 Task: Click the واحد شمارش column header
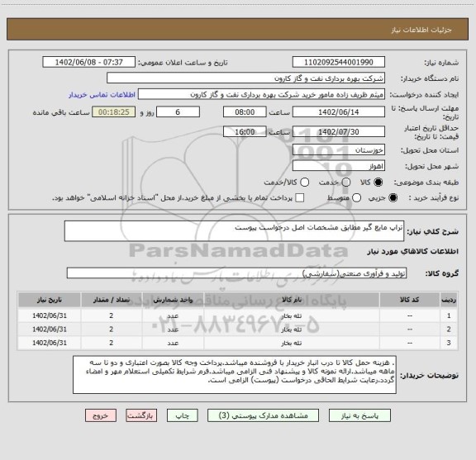click(173, 300)
